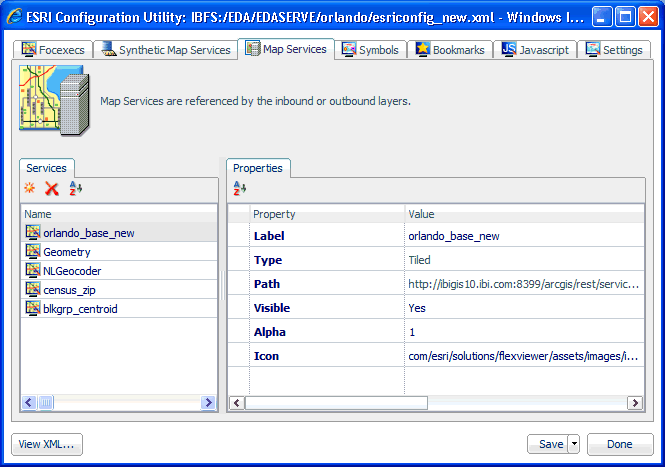The image size is (665, 467).
Task: Click services list scroll right arrow
Action: [x=208, y=402]
